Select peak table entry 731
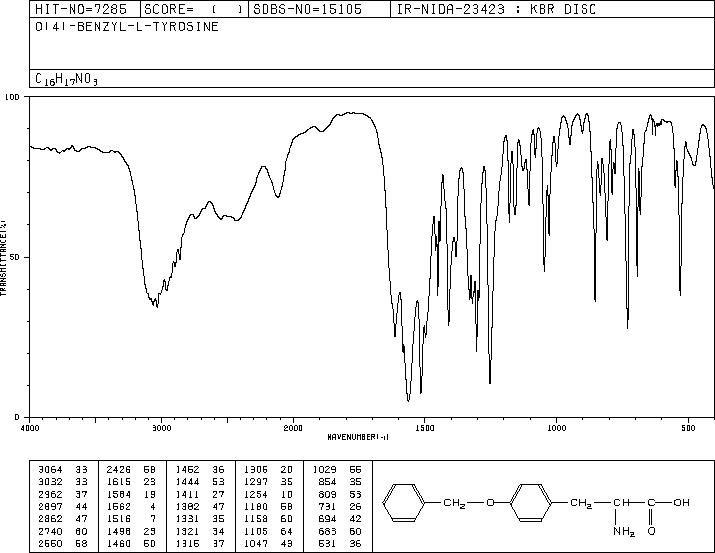 (327, 506)
